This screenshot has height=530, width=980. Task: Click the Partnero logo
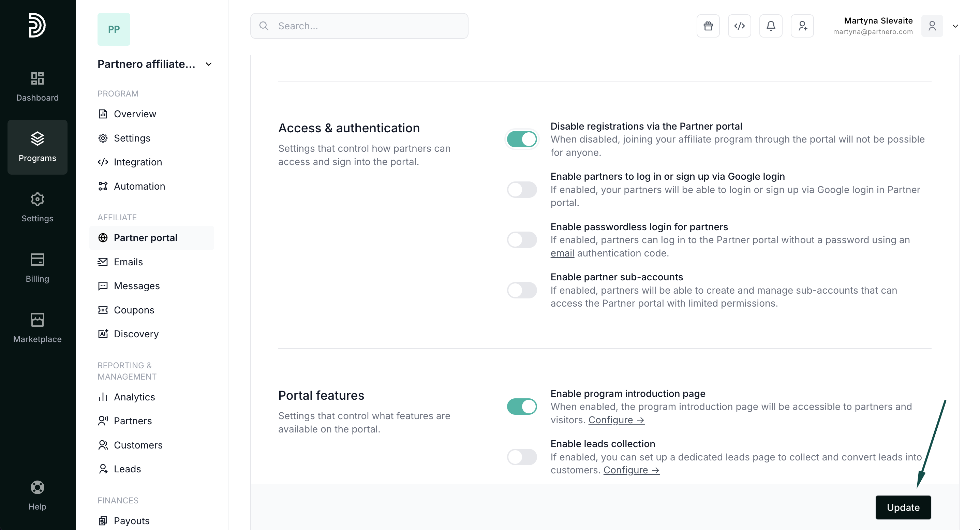[x=37, y=25]
